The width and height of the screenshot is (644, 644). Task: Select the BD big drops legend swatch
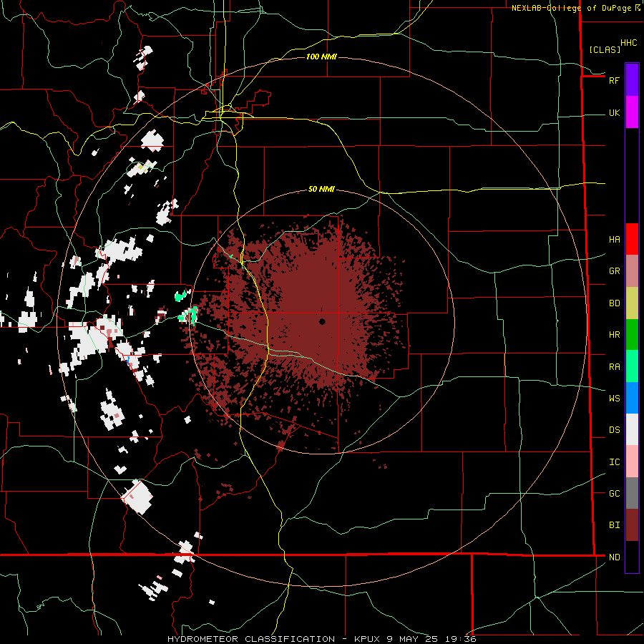(632, 303)
